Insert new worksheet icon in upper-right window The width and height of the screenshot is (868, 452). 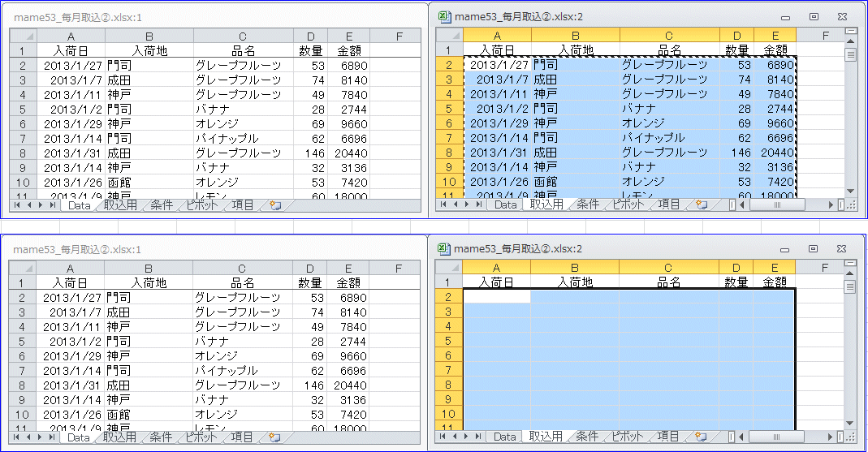click(702, 204)
